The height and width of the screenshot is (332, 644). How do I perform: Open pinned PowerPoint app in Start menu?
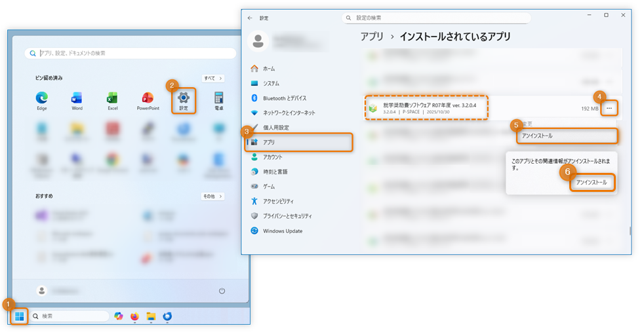pos(148,101)
